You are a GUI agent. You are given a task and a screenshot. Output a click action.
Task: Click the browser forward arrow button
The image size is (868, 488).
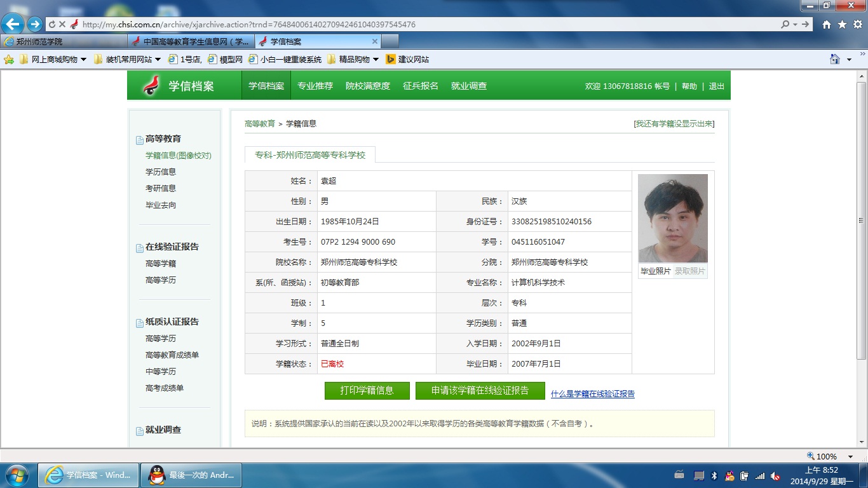pyautogui.click(x=35, y=25)
